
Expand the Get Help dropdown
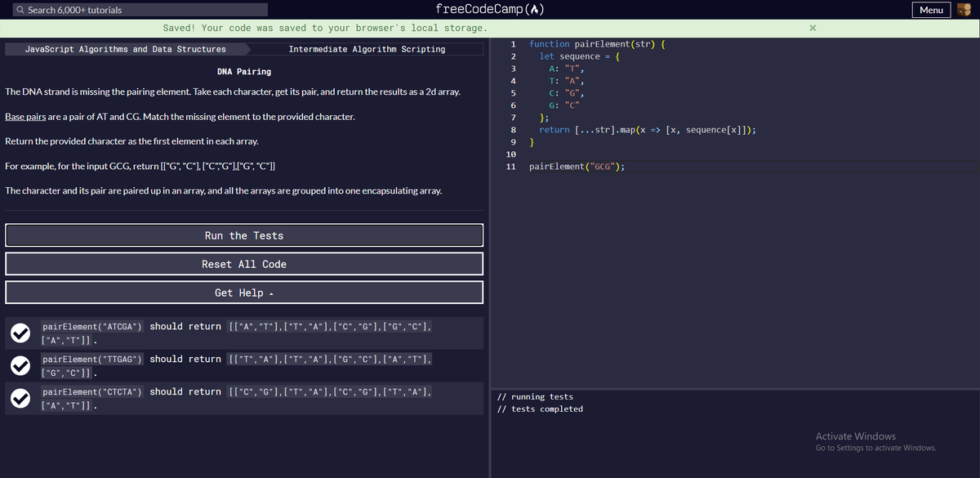tap(244, 293)
